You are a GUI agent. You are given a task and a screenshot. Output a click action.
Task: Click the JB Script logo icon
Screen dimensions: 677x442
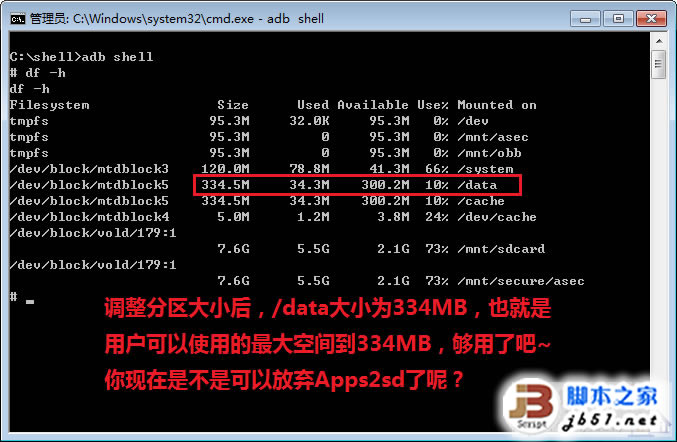coord(532,405)
